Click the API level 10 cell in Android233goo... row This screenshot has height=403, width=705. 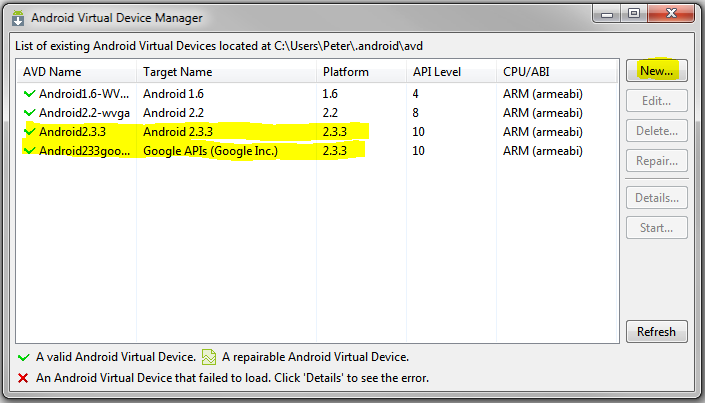click(x=418, y=150)
